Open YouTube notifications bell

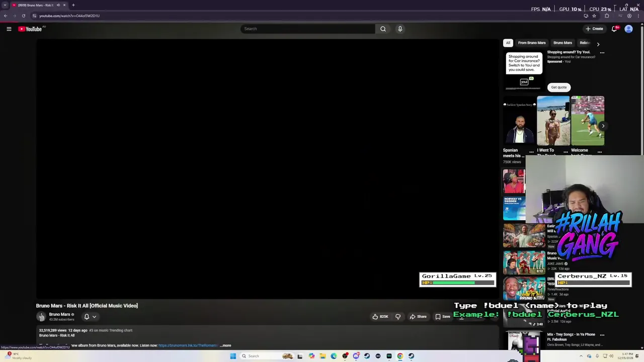[x=614, y=29]
